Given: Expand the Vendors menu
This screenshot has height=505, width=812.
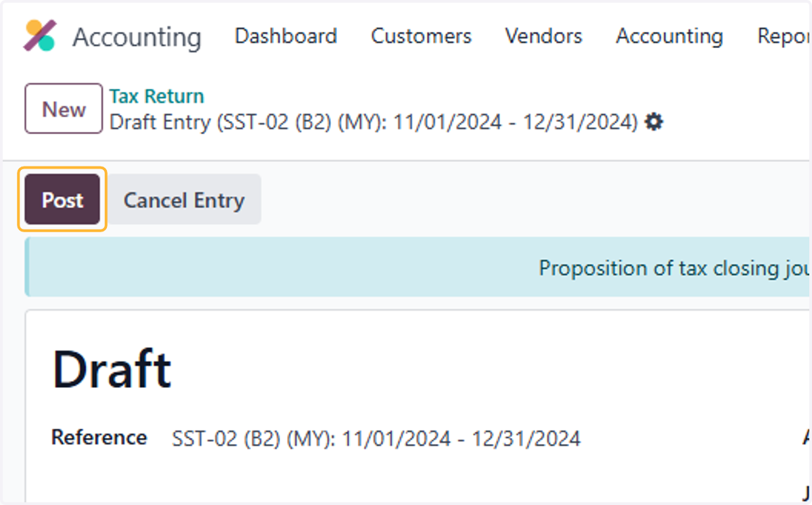Looking at the screenshot, I should point(543,36).
